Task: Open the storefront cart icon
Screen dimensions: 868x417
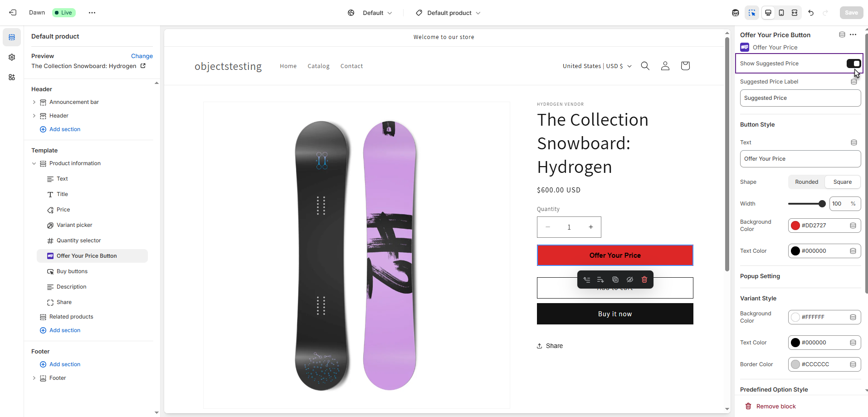Action: click(685, 66)
